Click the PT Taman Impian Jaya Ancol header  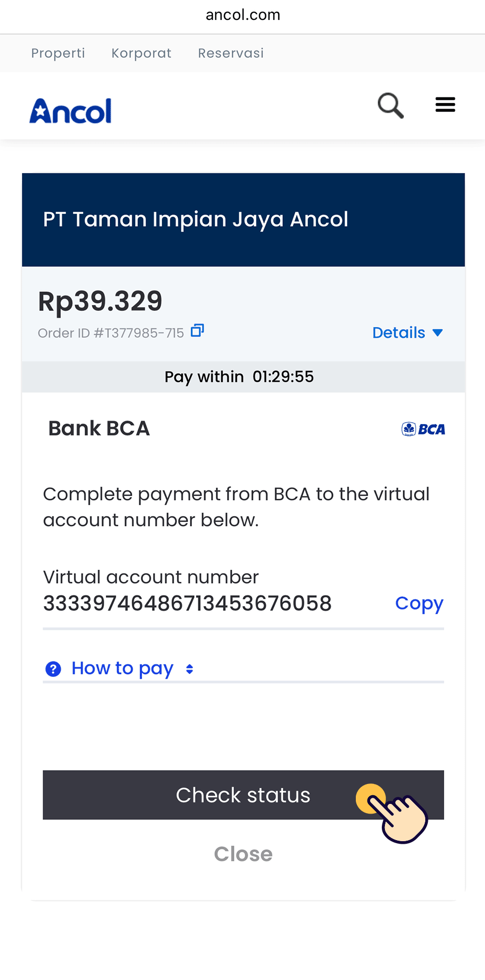tap(196, 219)
